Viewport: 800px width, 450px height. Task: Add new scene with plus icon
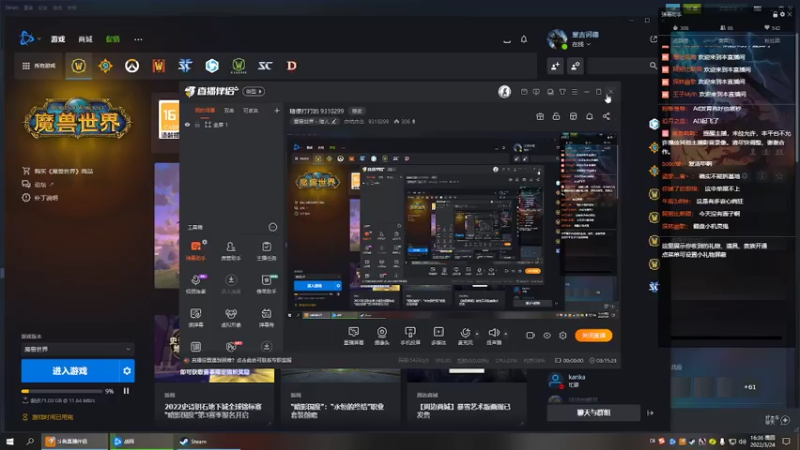click(277, 110)
